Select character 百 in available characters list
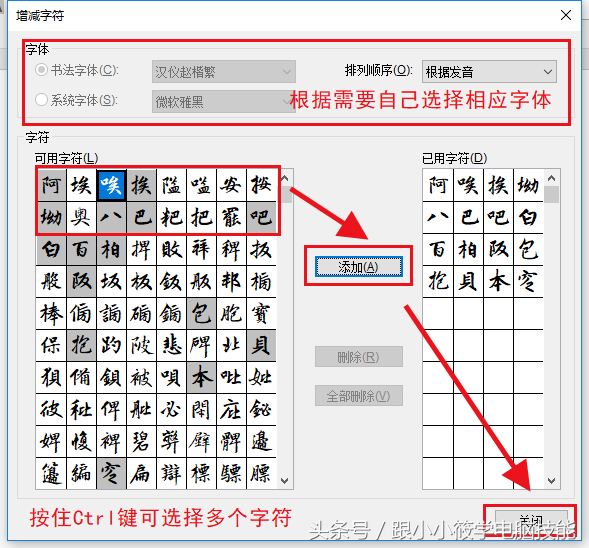The width and height of the screenshot is (589, 548). 82,249
